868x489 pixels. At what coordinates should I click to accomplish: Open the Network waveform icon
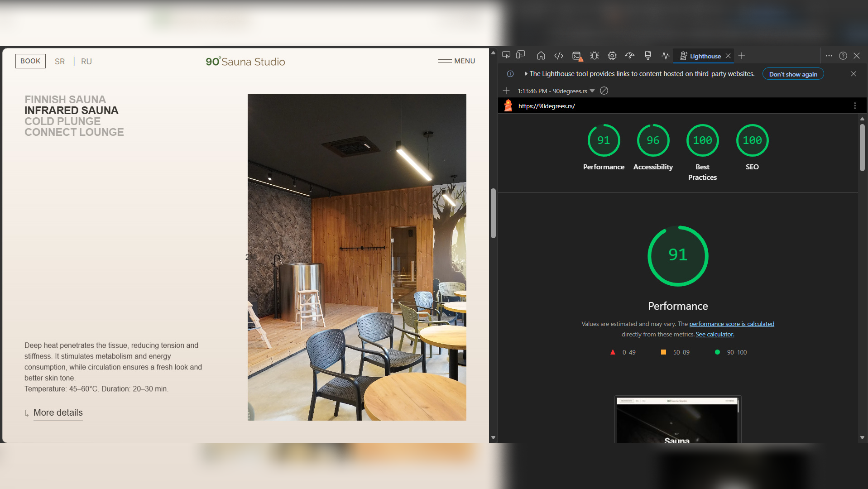tap(665, 56)
